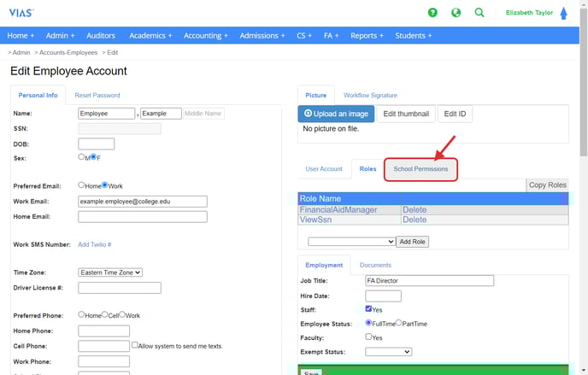Open the Time Zone dropdown
Image resolution: width=588 pixels, height=375 pixels.
coord(110,272)
